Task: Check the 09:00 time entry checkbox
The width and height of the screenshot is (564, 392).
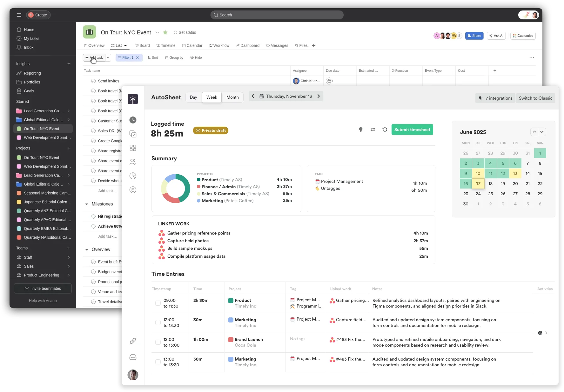Action: click(158, 303)
